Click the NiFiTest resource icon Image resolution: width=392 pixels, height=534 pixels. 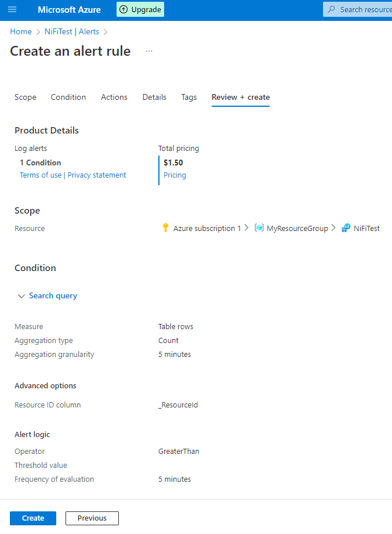346,228
